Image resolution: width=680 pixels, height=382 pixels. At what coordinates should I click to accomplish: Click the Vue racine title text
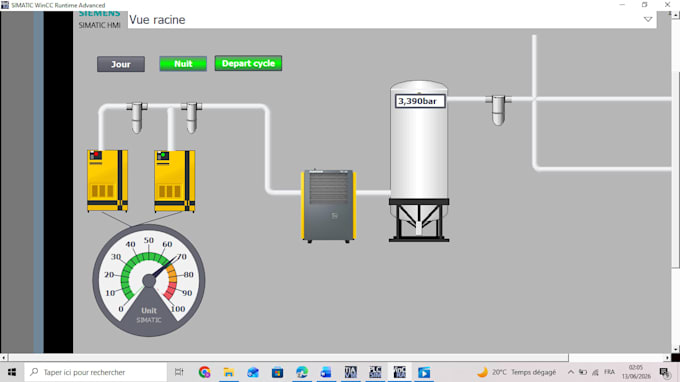pos(157,20)
